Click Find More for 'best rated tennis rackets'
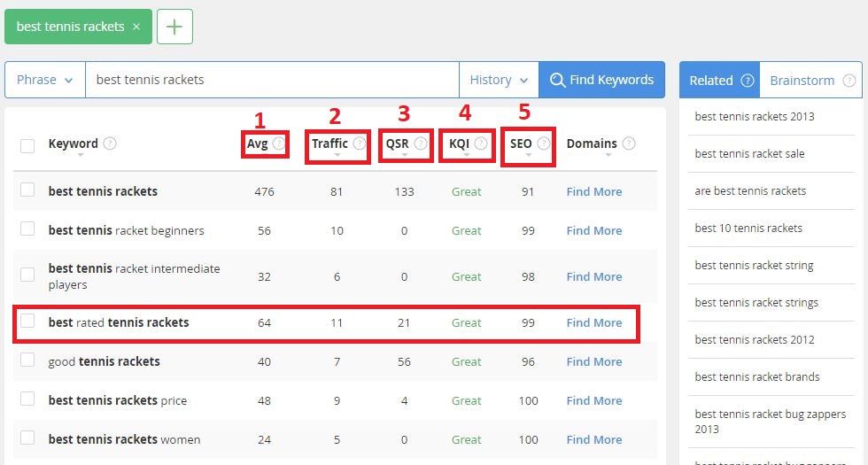This screenshot has width=868, height=465. click(x=594, y=322)
